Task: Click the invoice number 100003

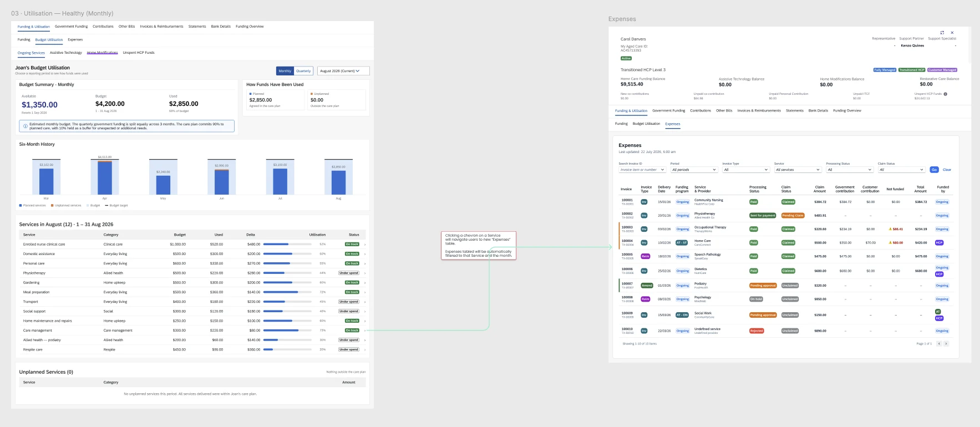Action: click(x=627, y=227)
